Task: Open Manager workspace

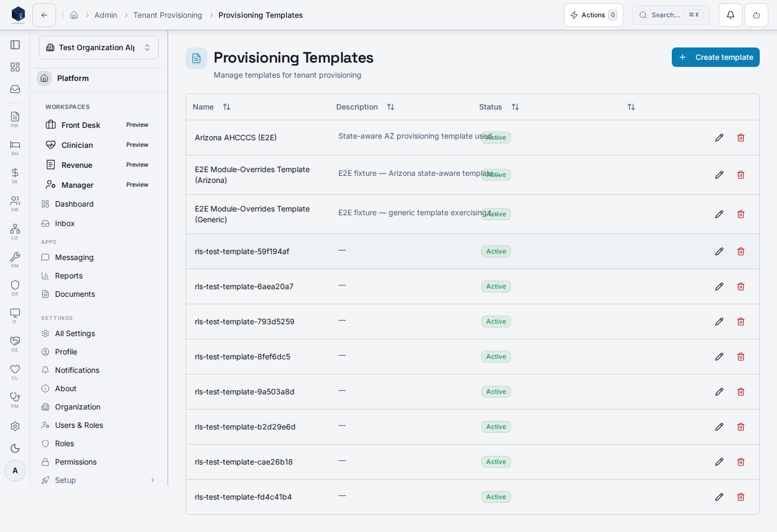Action: click(99, 185)
